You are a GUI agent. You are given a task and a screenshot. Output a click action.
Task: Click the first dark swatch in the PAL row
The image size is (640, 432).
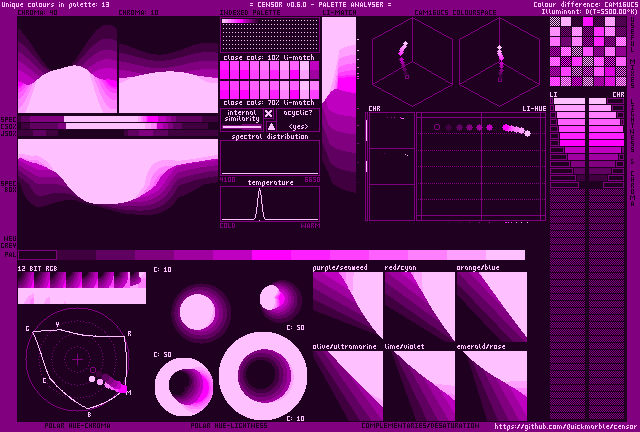38,255
